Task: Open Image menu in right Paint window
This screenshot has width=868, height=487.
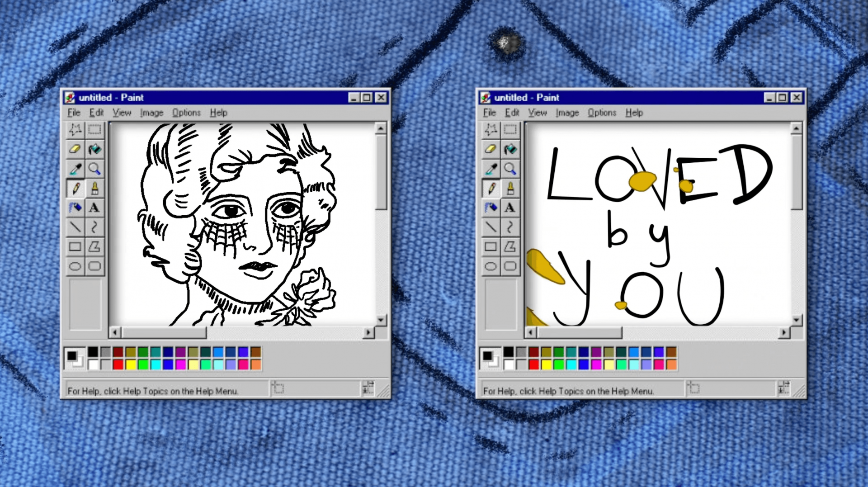Action: tap(567, 113)
